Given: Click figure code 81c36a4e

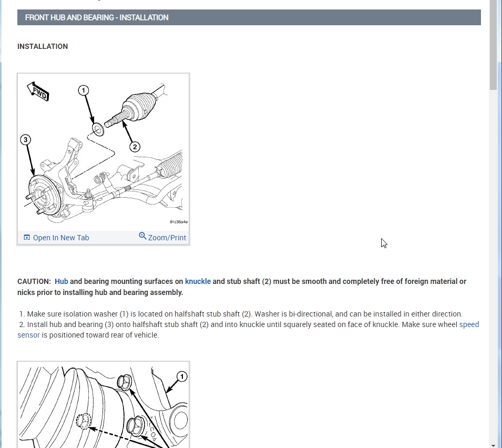Looking at the screenshot, I should pyautogui.click(x=179, y=222).
